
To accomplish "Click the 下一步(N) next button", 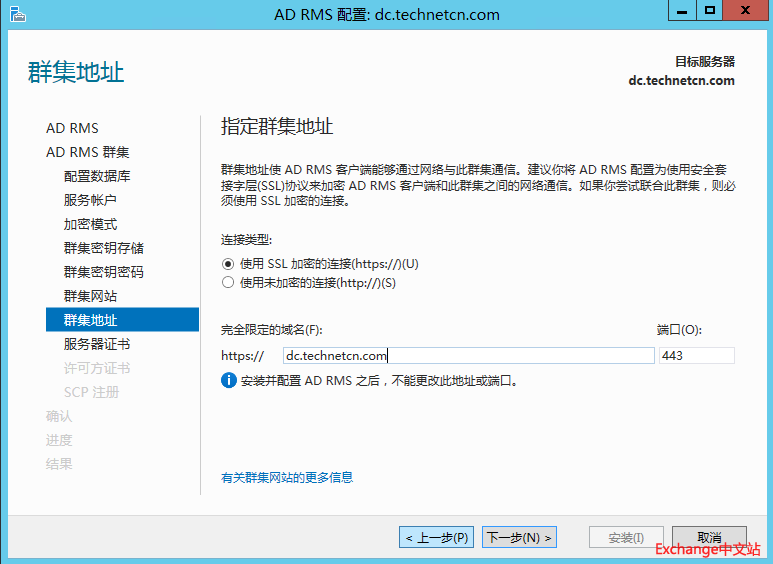I will [x=519, y=538].
